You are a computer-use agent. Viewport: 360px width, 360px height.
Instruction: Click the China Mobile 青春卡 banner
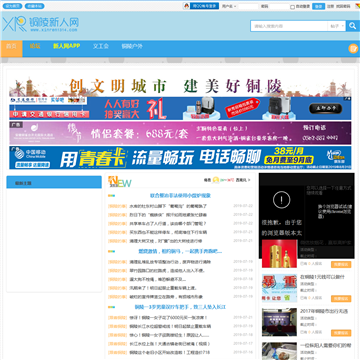pyautogui.click(x=180, y=157)
